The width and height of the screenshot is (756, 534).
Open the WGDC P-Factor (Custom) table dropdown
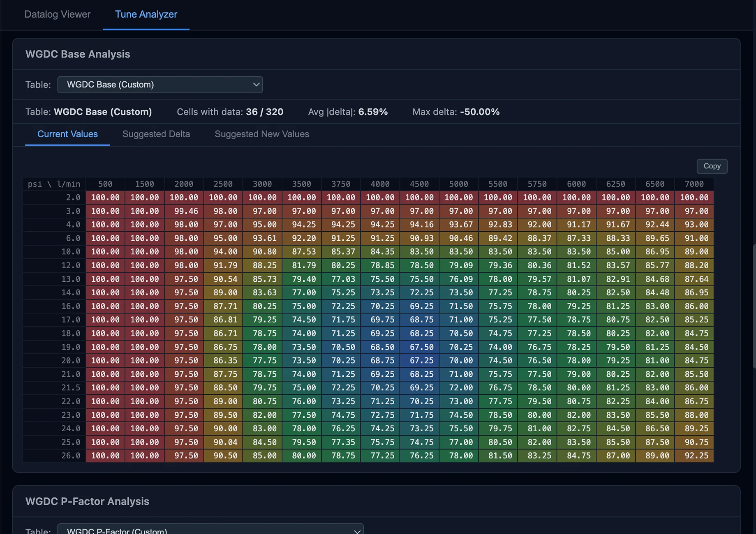(210, 530)
